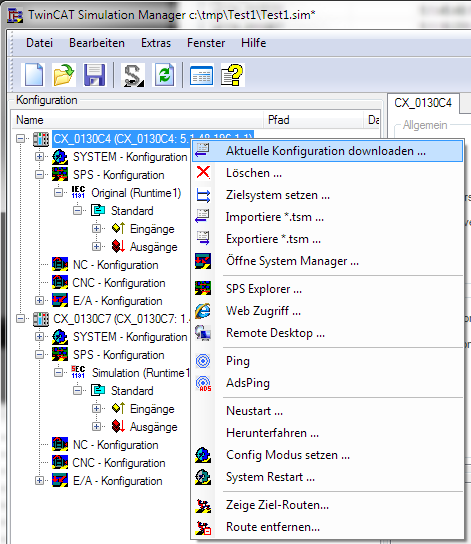Open the Bearbeiten menu
Screen dimensions: 471x544
click(x=97, y=43)
